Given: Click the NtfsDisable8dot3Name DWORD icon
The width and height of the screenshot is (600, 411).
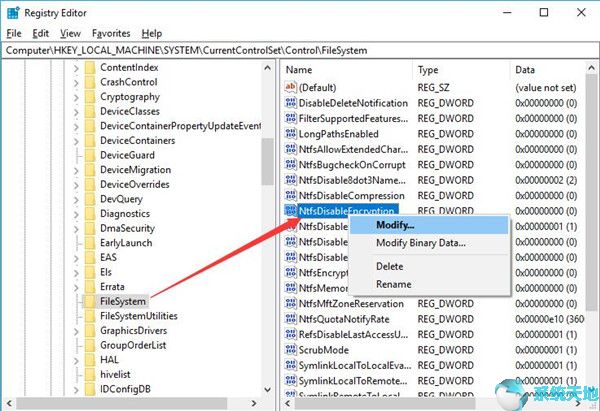Looking at the screenshot, I should tap(290, 180).
